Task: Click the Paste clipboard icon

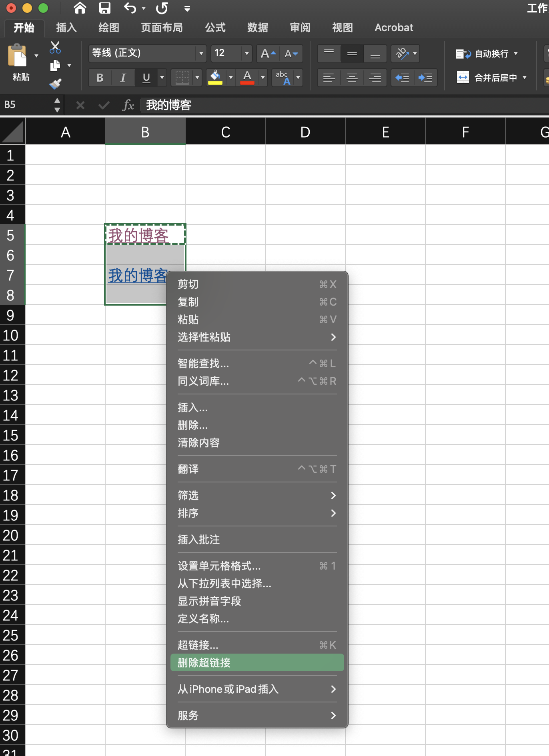Action: click(17, 55)
